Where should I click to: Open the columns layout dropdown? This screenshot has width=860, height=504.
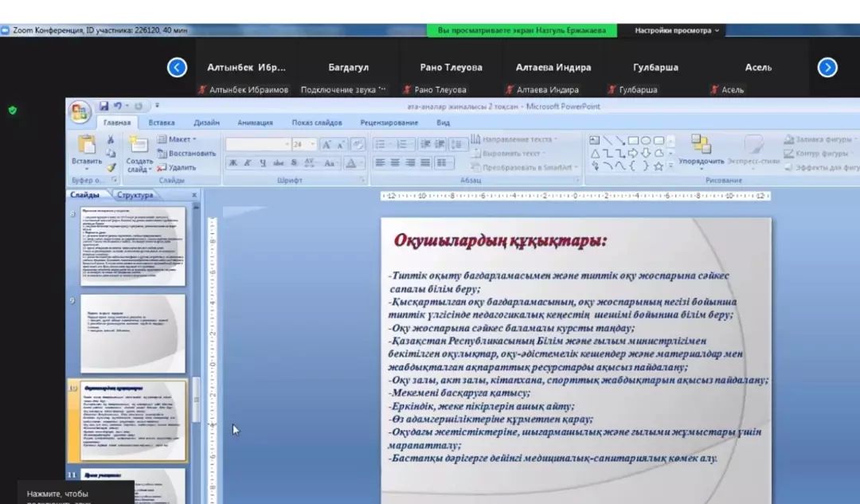[444, 163]
